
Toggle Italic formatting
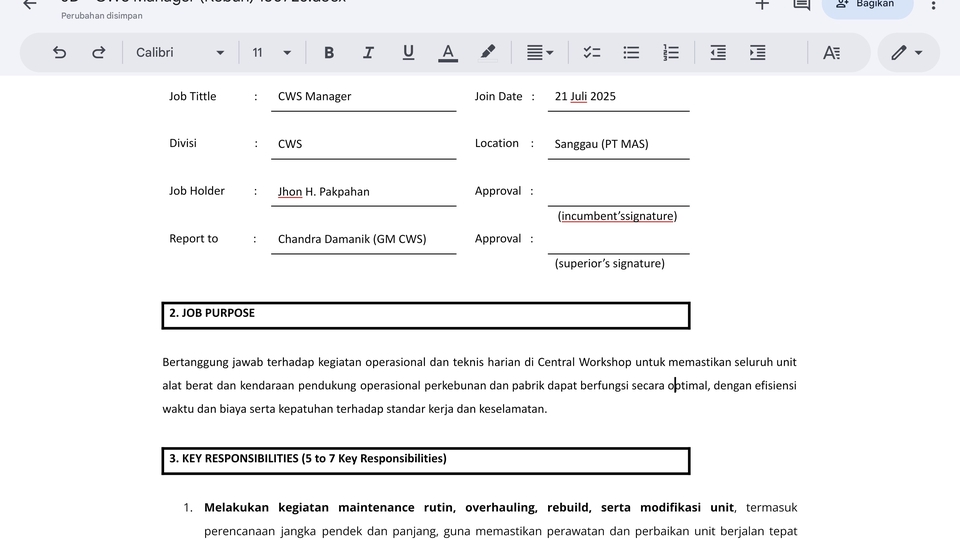click(x=368, y=53)
